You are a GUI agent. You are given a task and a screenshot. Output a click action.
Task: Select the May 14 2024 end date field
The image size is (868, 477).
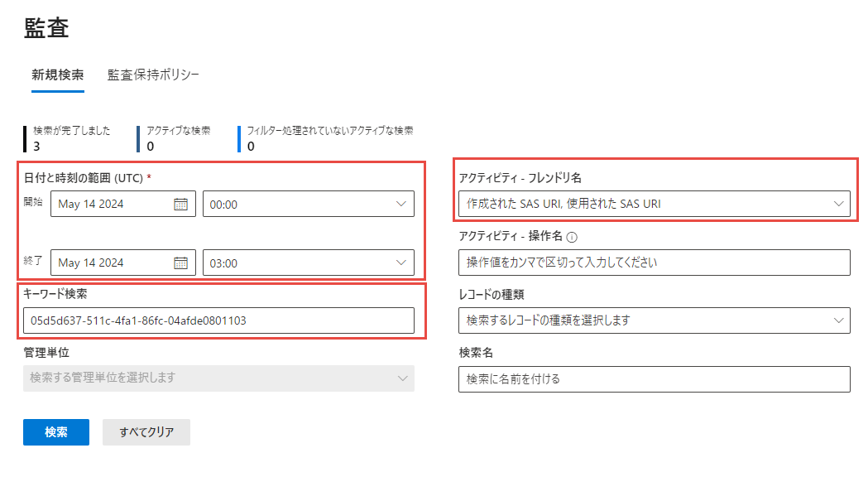(x=116, y=262)
